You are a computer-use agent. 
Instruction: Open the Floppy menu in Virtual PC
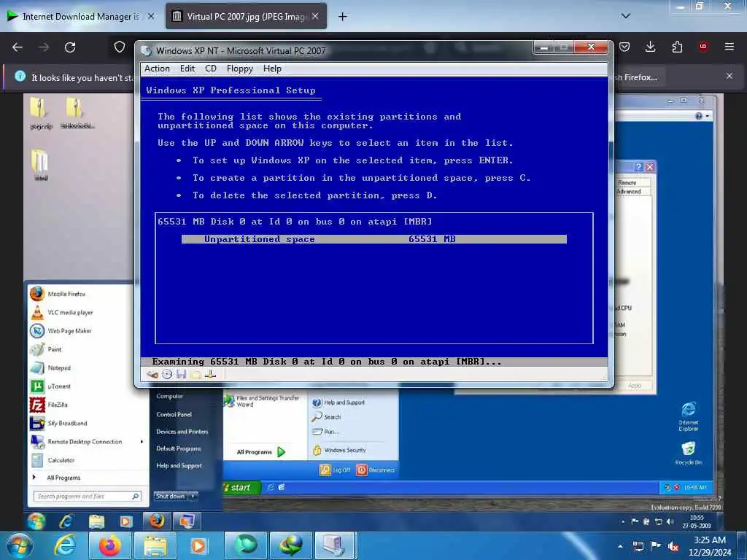click(x=239, y=69)
